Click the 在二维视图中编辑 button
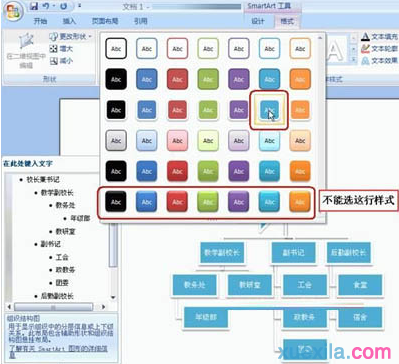 tap(26, 51)
